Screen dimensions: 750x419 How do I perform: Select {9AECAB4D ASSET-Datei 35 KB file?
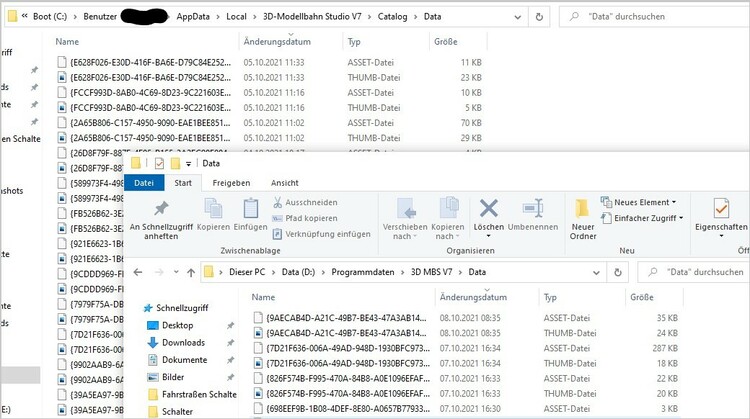(x=465, y=318)
